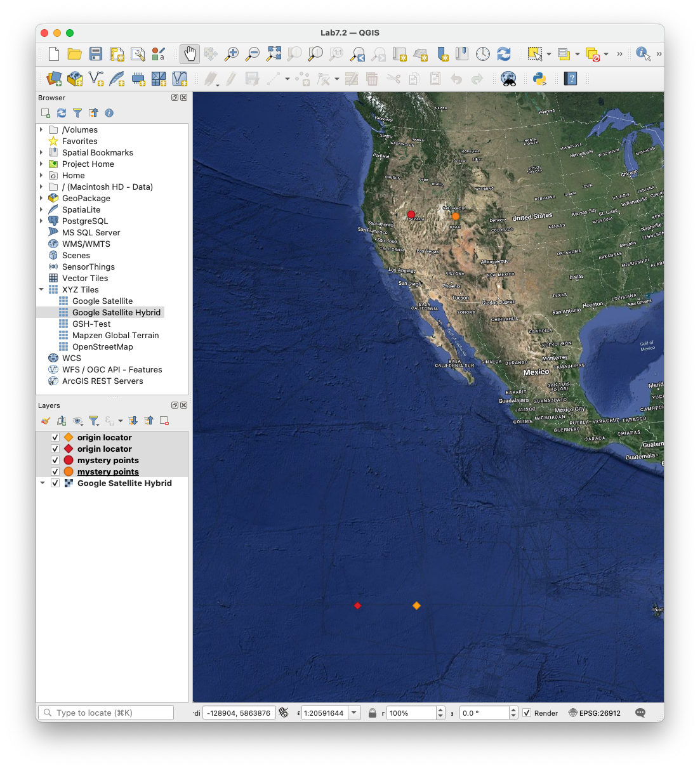700x769 pixels.
Task: Select the Pan Map hand tool
Action: (190, 54)
